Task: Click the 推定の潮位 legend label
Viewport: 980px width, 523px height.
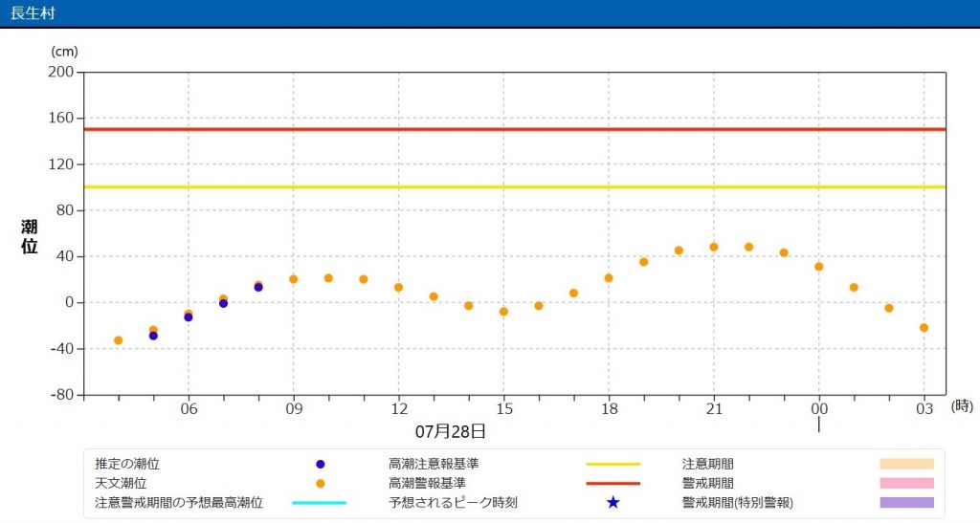Action: pos(127,464)
